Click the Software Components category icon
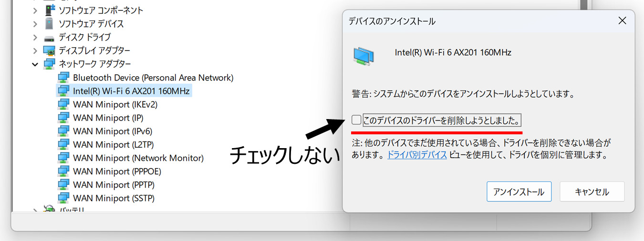 [50, 10]
